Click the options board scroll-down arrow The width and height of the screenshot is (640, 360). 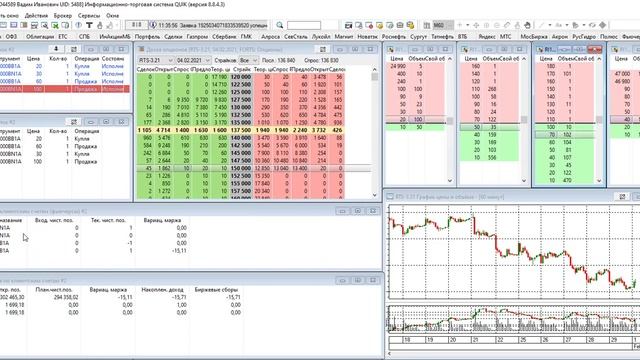click(375, 195)
